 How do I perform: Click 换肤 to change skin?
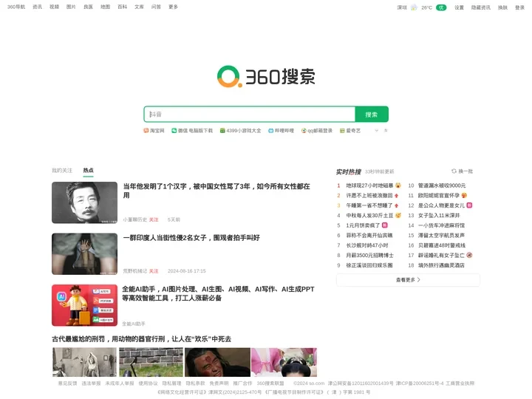point(503,7)
